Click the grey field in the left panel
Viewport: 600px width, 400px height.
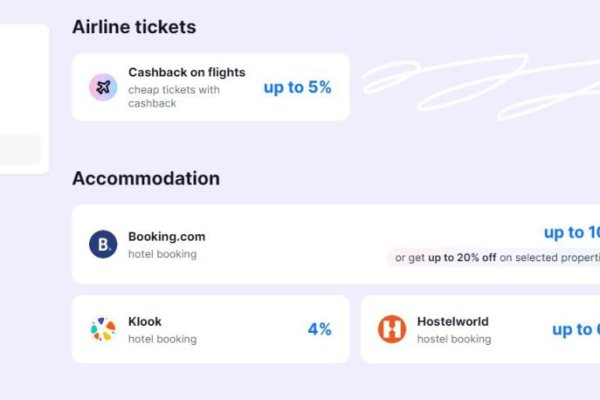(20, 150)
